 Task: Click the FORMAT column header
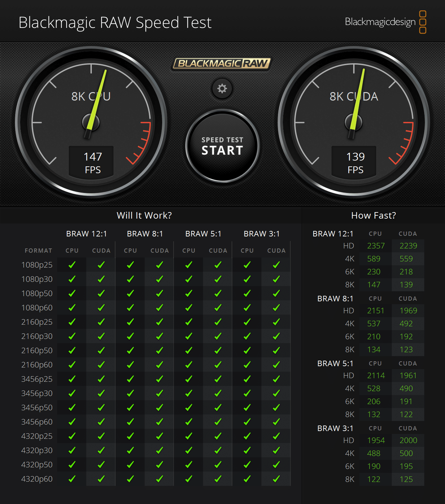(x=38, y=251)
